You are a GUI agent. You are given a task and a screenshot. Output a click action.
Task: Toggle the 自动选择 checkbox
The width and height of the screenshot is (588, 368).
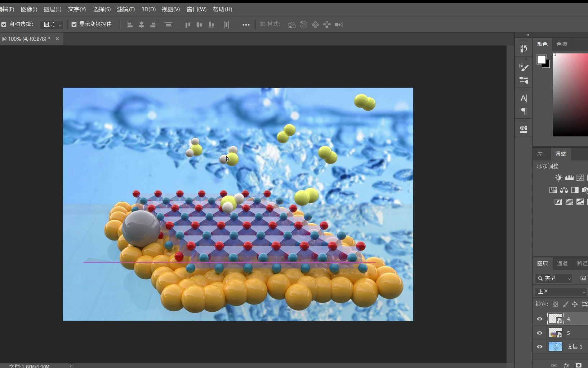(4, 25)
